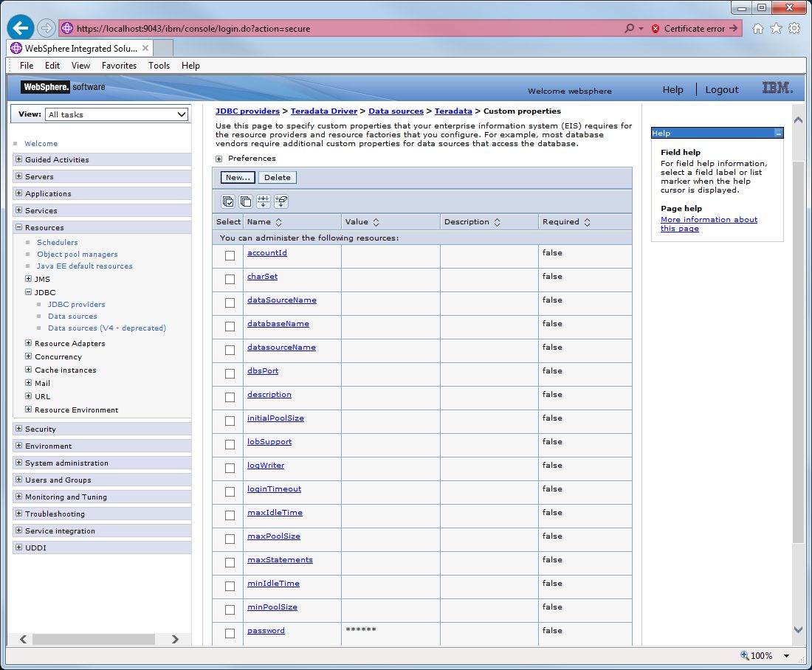Open the View menu in menu bar
Viewport: 812px width, 670px height.
click(80, 65)
